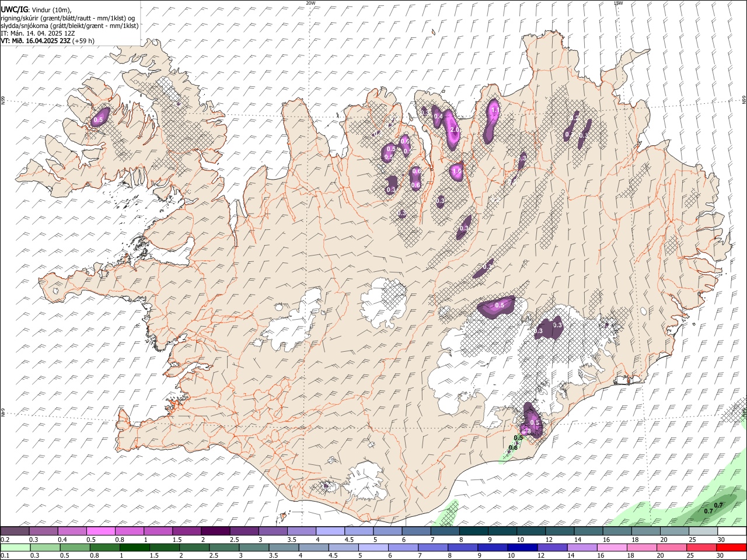Click the '1.0' snowfall value label
This screenshot has height=560, width=747.
point(457,171)
